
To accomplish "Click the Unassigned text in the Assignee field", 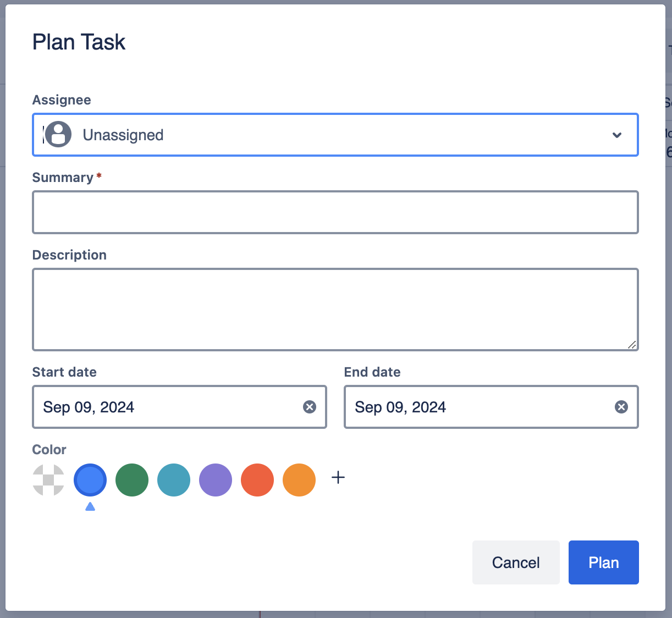I will [123, 135].
